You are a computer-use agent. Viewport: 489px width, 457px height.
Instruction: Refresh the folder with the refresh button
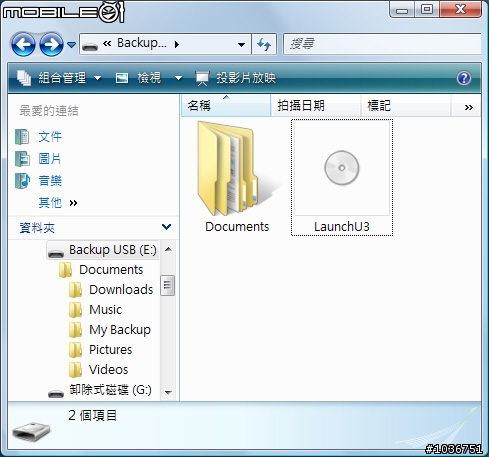pos(264,44)
